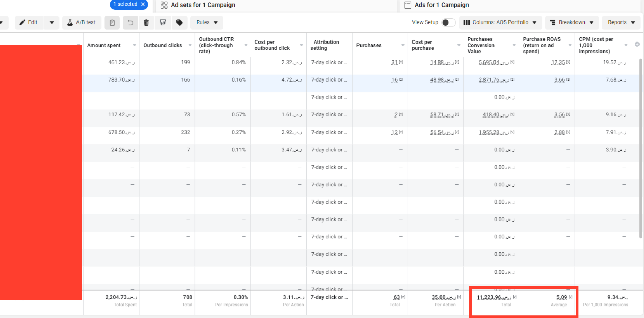Image resolution: width=644 pixels, height=318 pixels.
Task: Open the Columns: AOS Portfolio dropdown
Action: (x=500, y=22)
